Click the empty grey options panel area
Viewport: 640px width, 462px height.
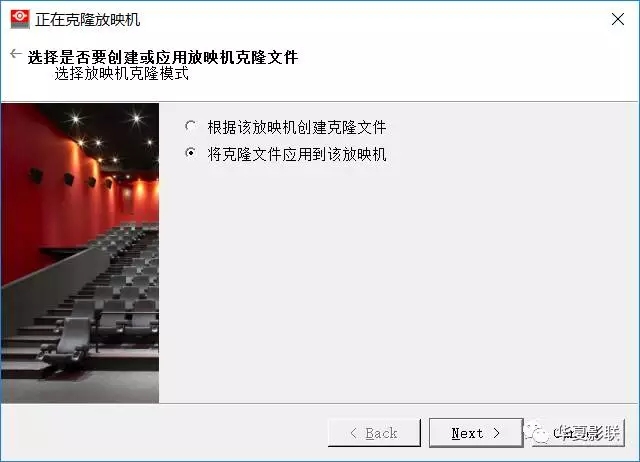pos(398,282)
